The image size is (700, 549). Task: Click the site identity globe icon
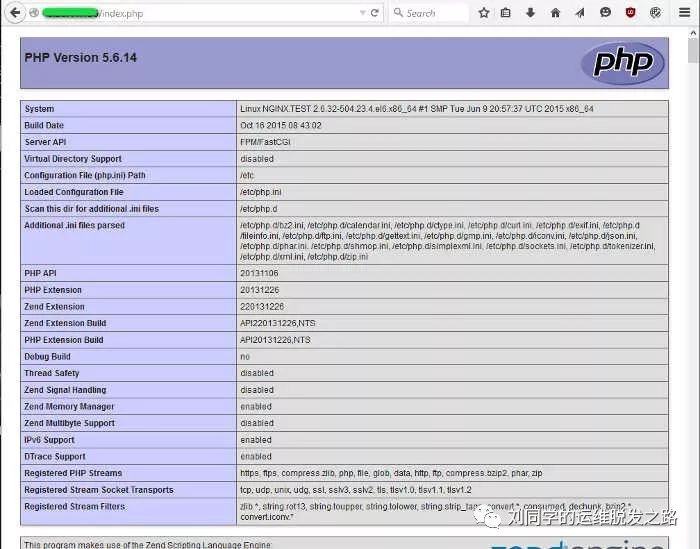[34, 13]
